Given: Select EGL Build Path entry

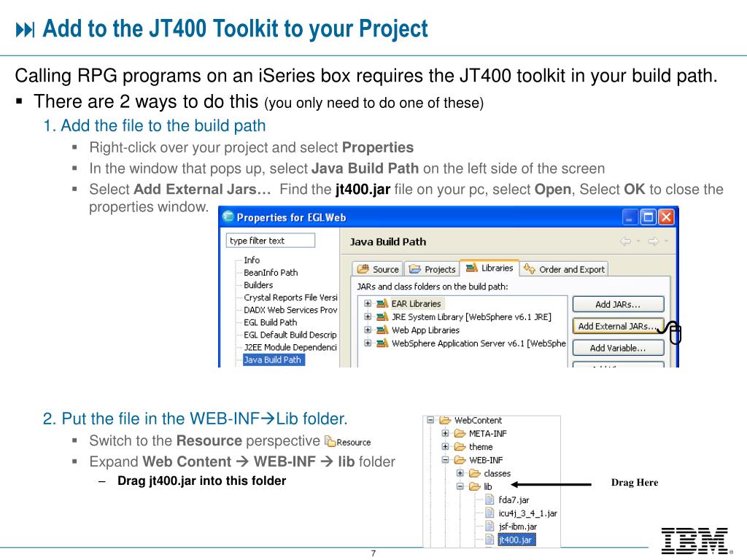Looking at the screenshot, I should point(270,322).
